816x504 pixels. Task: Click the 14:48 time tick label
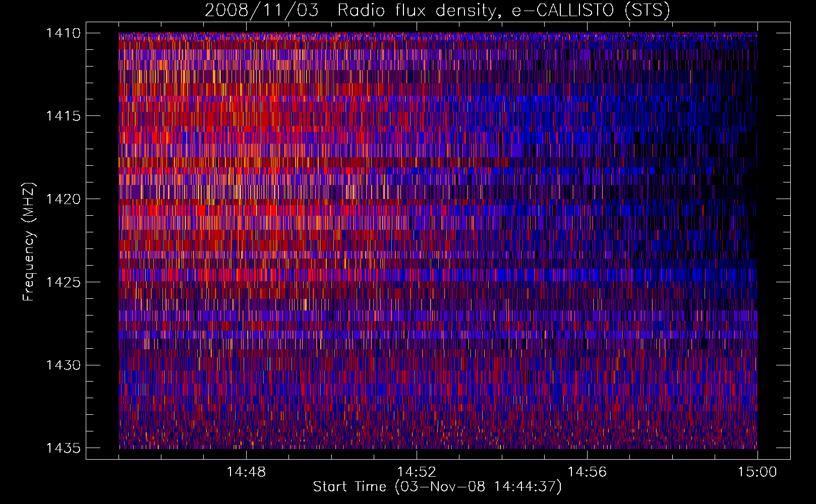tap(246, 472)
